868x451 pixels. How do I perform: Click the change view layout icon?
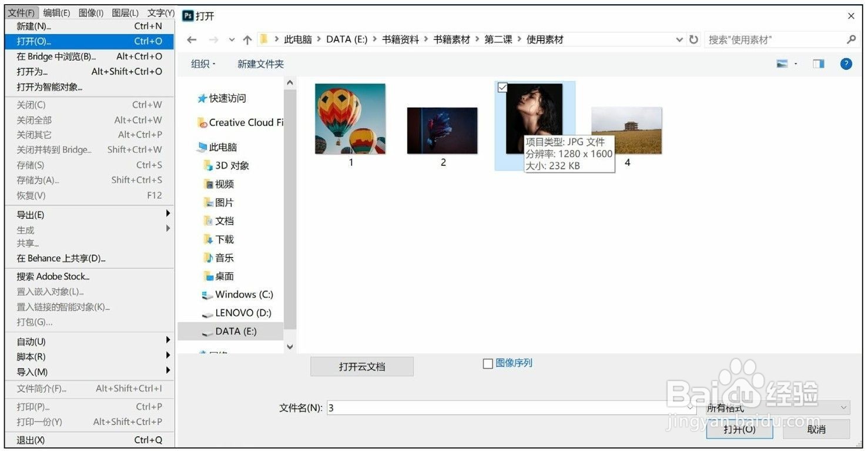click(x=782, y=64)
